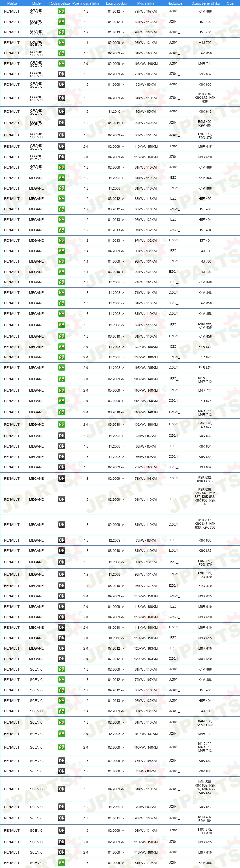Select the Moc silnika column header
Screen dimensions: 240x868
(x=146, y=3)
